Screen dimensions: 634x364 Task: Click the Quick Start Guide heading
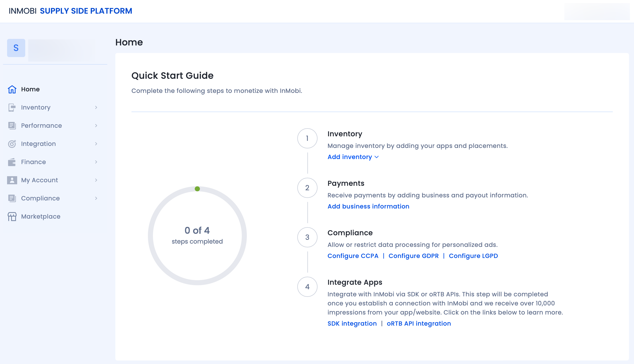[x=172, y=76]
